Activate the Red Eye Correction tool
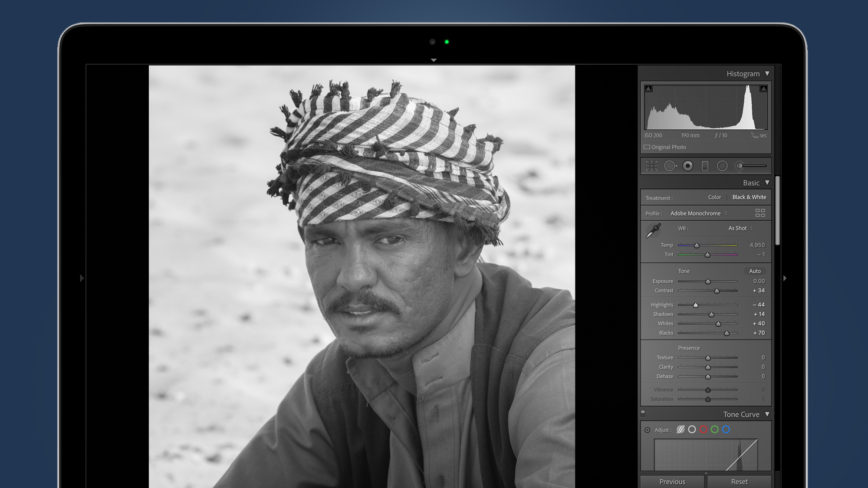Viewport: 868px width, 488px height. tap(688, 166)
